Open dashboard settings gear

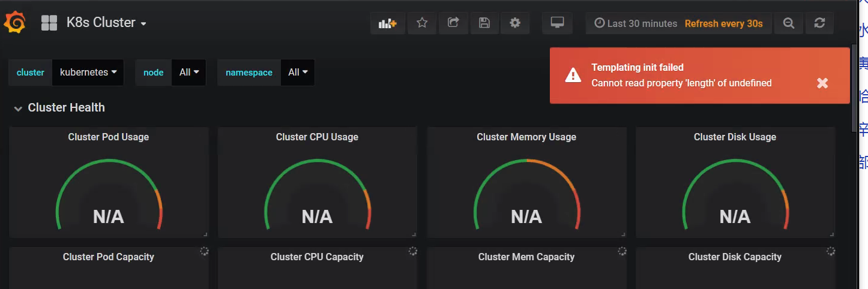coord(515,23)
